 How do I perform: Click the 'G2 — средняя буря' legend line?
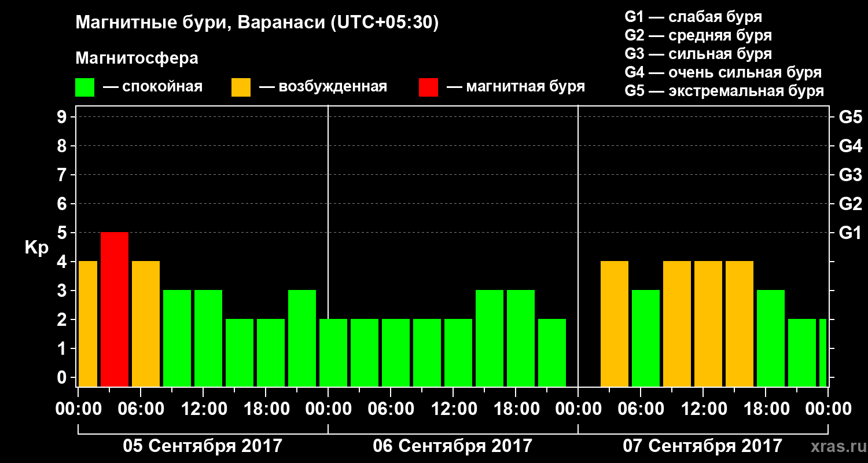click(x=698, y=35)
